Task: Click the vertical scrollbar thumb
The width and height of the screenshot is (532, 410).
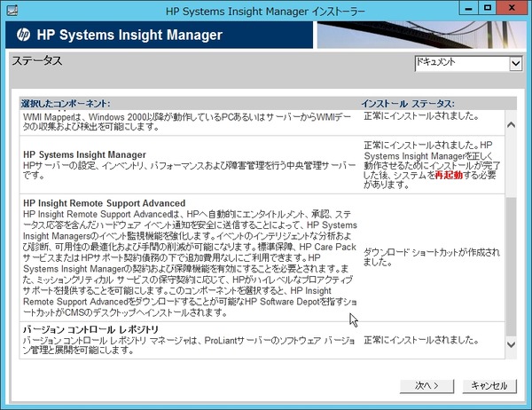Action: [x=511, y=266]
